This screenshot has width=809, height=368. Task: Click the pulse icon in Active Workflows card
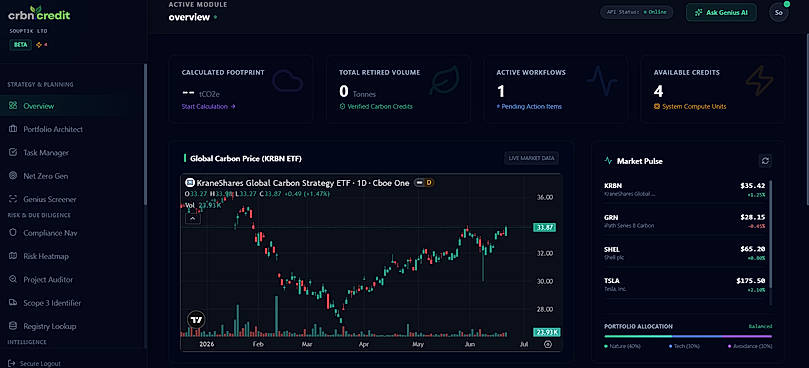pos(602,81)
